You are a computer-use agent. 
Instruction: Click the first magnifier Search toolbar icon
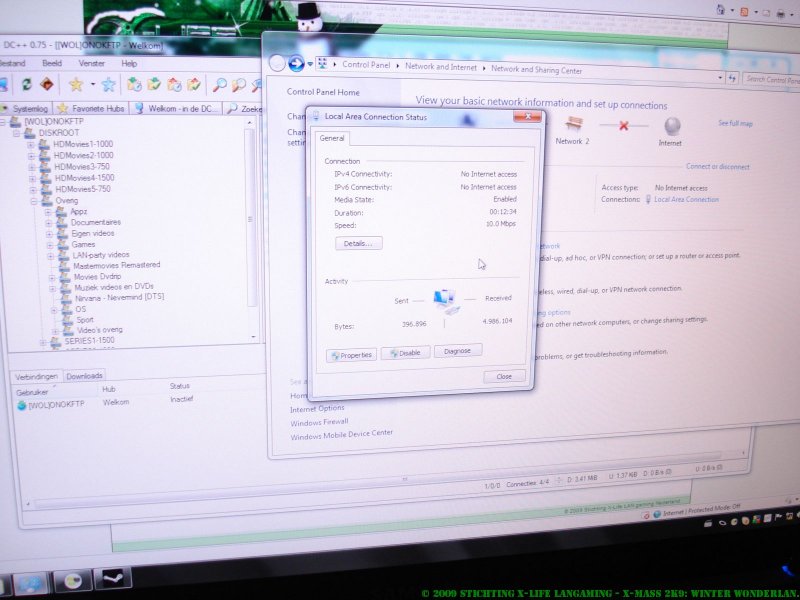click(x=219, y=85)
